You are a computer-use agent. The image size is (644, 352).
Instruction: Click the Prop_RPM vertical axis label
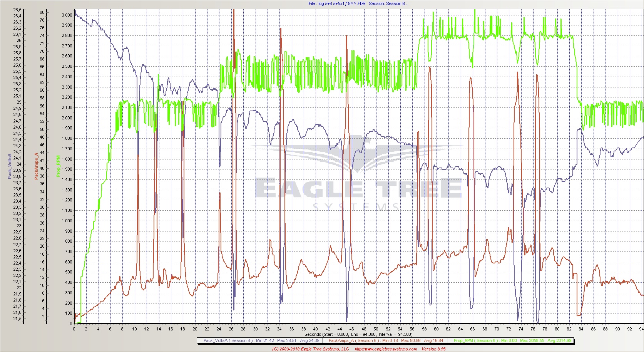(x=58, y=166)
